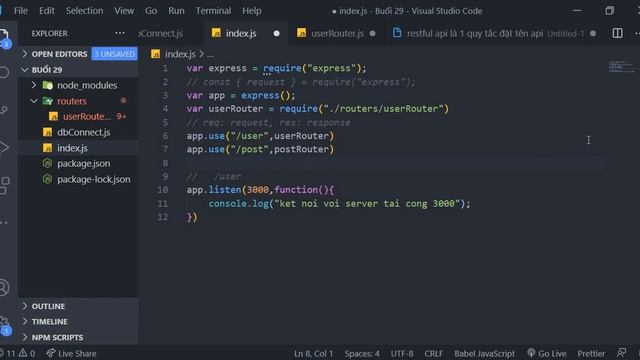Click the 'postRouter' text on line 7
640x360 pixels.
pos(301,149)
